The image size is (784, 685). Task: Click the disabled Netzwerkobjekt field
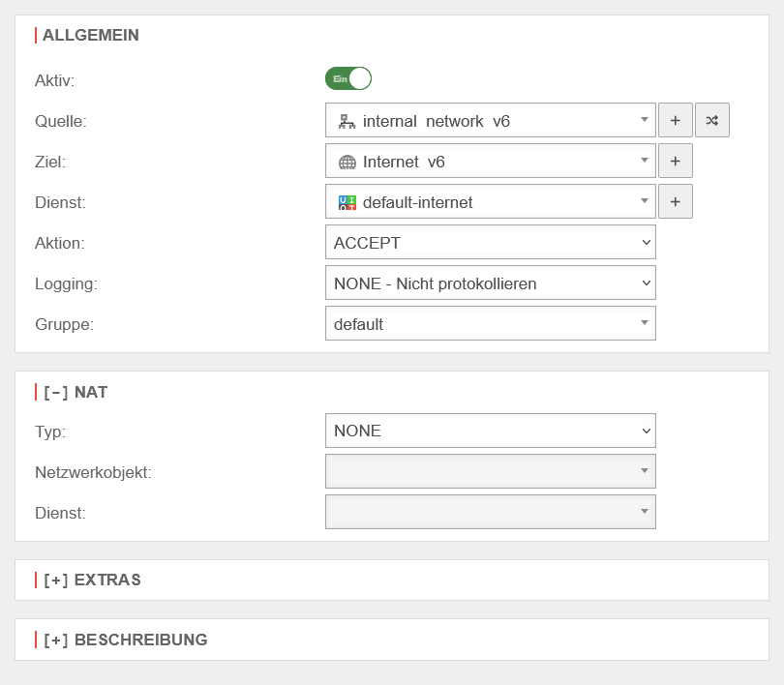(x=490, y=471)
